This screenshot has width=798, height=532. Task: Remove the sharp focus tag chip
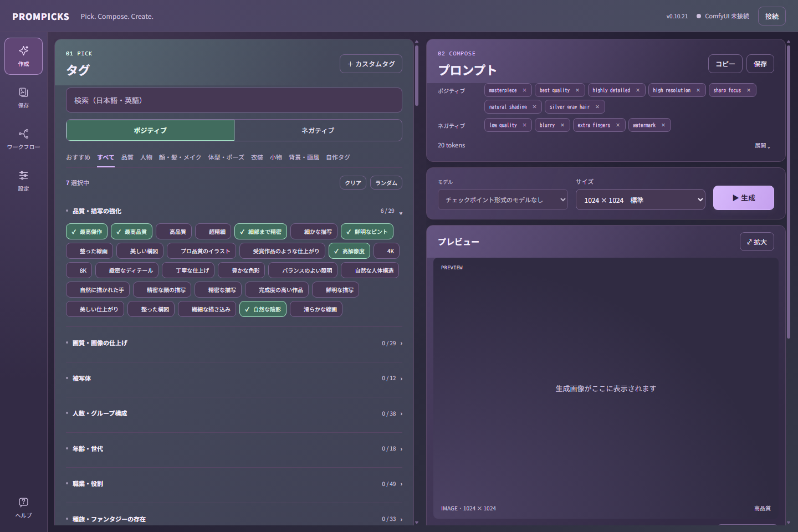[749, 90]
